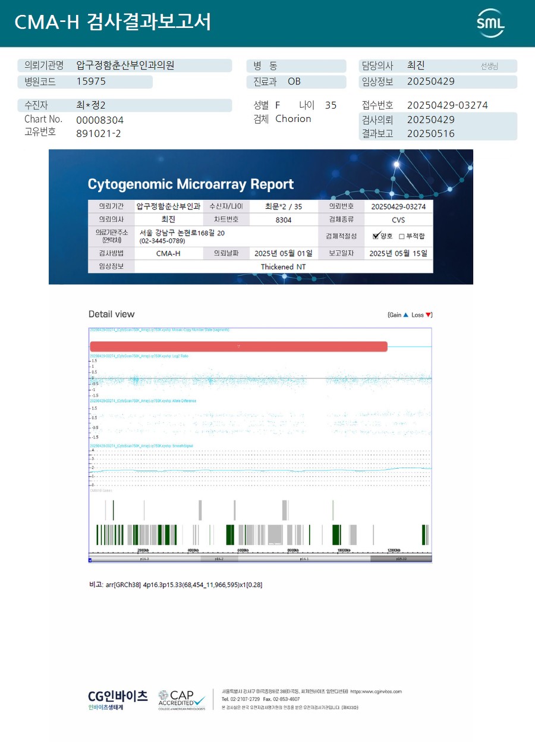Click address 서울 강남구 논현로168길 20
Image resolution: width=535 pixels, height=756 pixels.
click(x=182, y=233)
